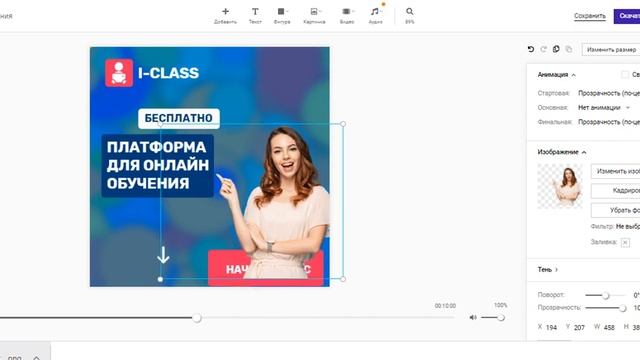Select the I-CLASS logo icon on canvas
The width and height of the screenshot is (640, 360).
click(119, 73)
